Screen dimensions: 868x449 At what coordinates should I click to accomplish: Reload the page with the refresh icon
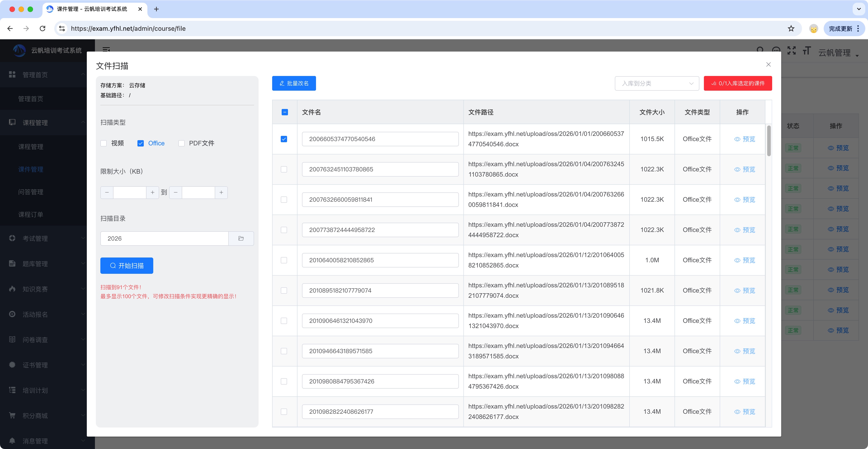42,29
